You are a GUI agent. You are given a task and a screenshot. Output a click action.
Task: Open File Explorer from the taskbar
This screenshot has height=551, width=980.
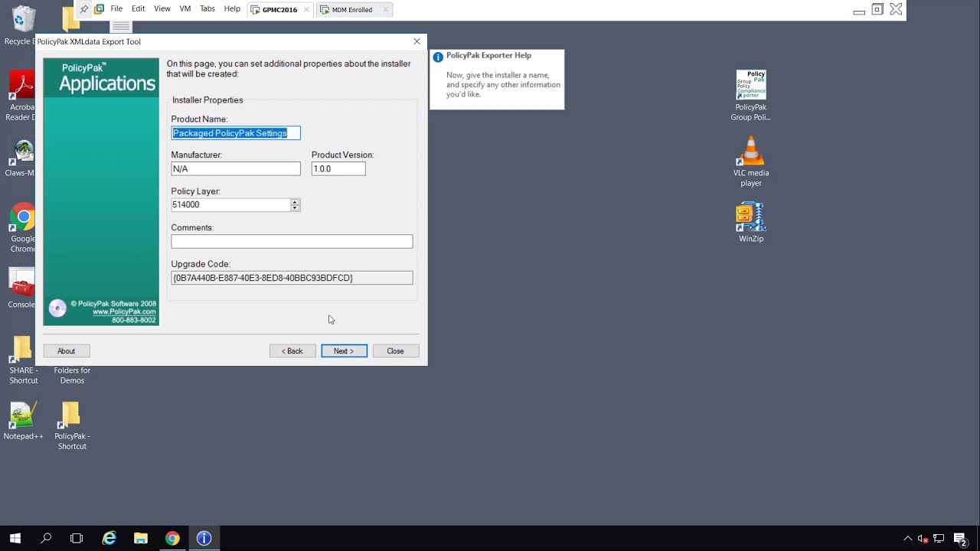[x=141, y=539]
